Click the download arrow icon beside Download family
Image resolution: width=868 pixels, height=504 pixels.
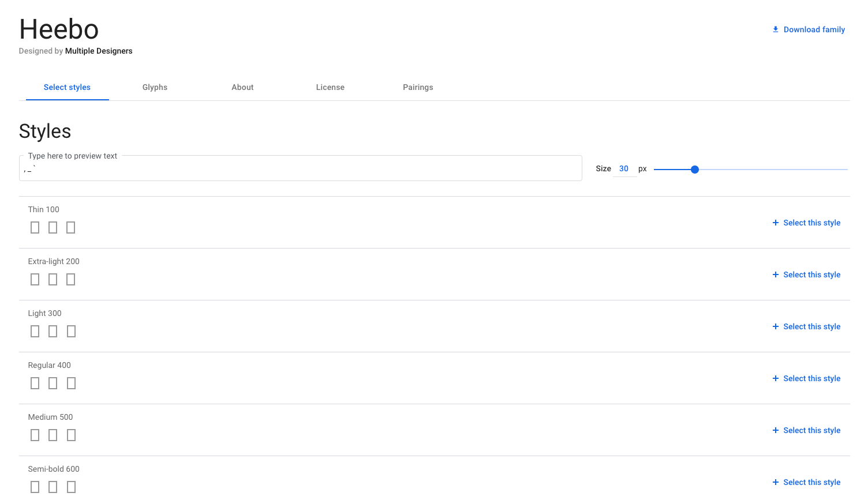[776, 29]
